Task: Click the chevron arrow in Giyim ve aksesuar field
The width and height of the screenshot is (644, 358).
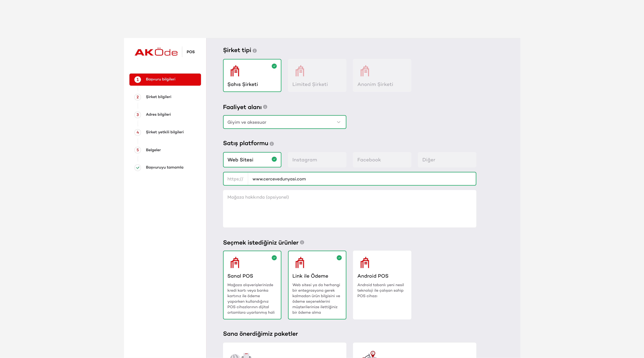Action: (x=339, y=122)
